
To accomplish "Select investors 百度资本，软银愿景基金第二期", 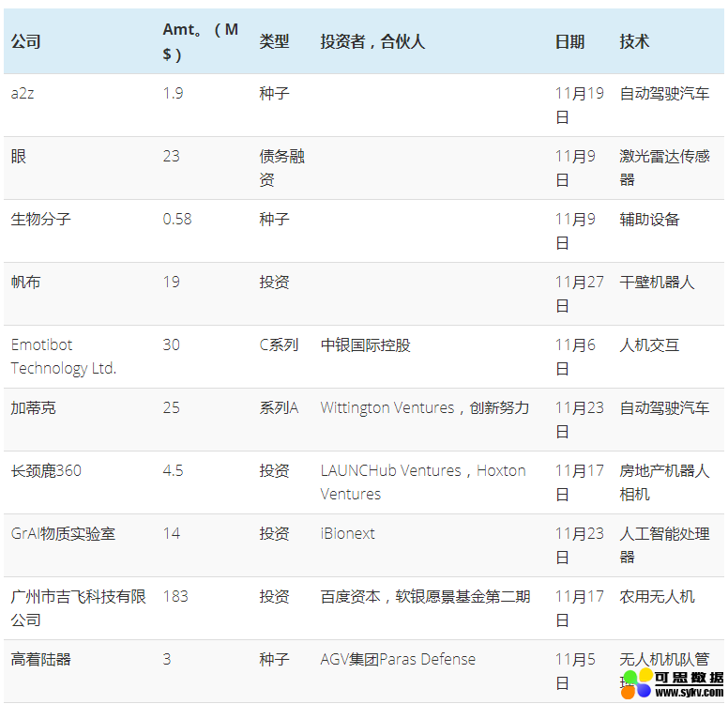I will click(x=425, y=596).
